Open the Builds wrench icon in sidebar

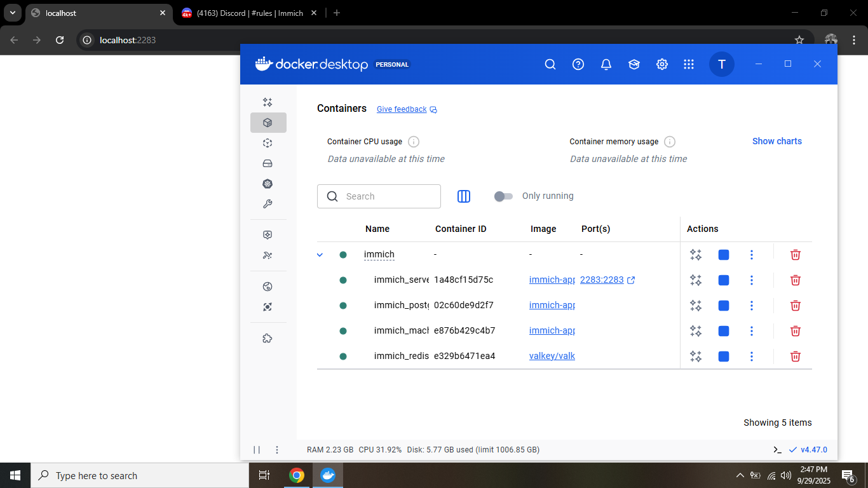pos(268,204)
